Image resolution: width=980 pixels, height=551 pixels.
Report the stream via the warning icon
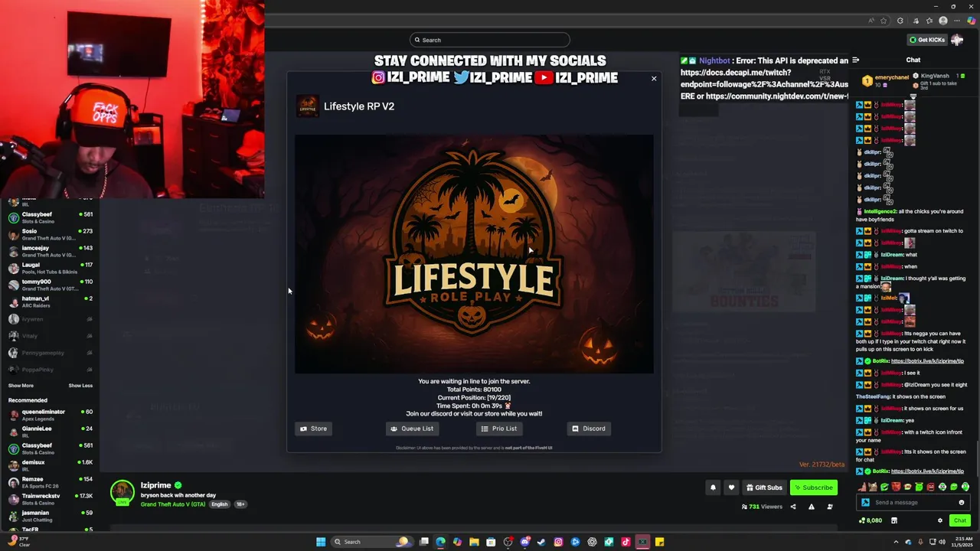coord(812,507)
